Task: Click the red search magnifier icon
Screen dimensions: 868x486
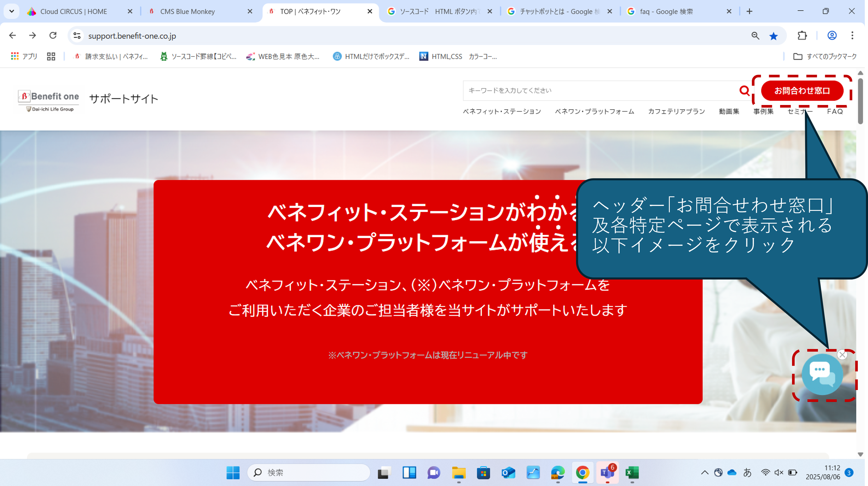Action: (744, 91)
